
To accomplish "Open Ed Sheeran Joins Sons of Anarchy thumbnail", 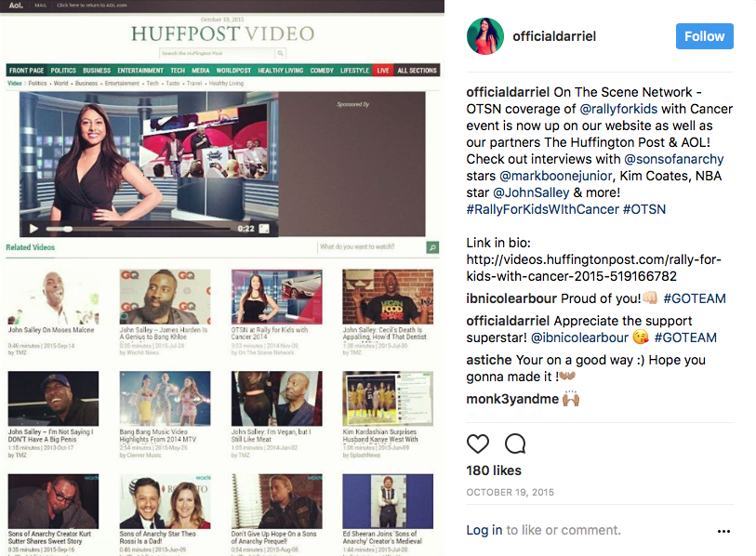I will coord(388,501).
